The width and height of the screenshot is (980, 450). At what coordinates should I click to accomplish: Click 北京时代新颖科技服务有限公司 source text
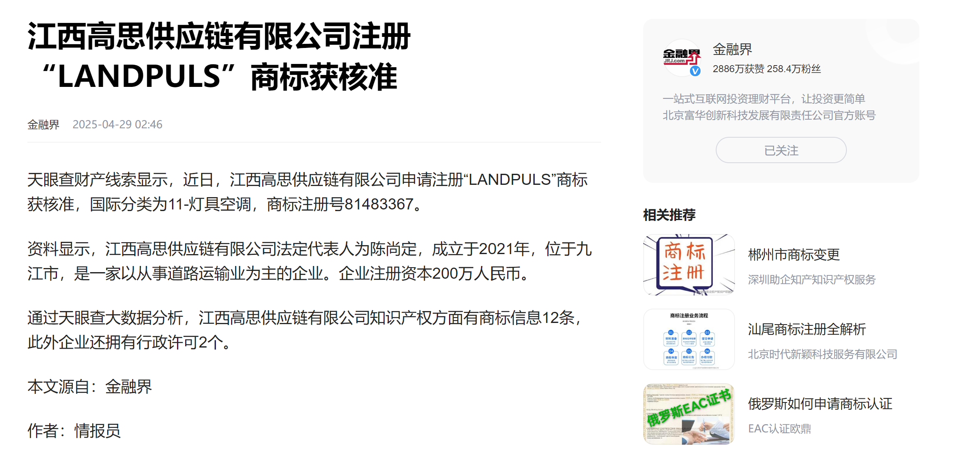point(823,354)
